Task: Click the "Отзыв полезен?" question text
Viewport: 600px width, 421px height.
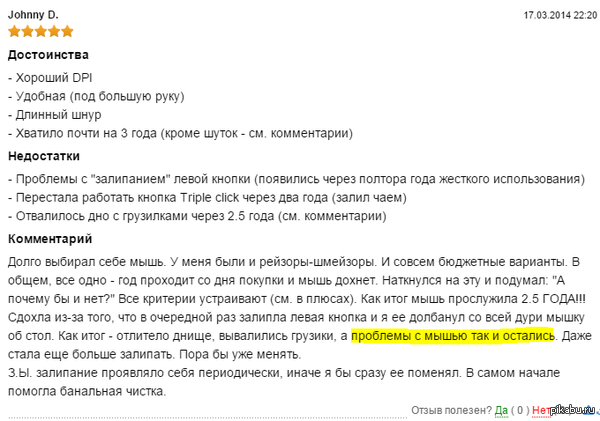Action: tap(451, 410)
